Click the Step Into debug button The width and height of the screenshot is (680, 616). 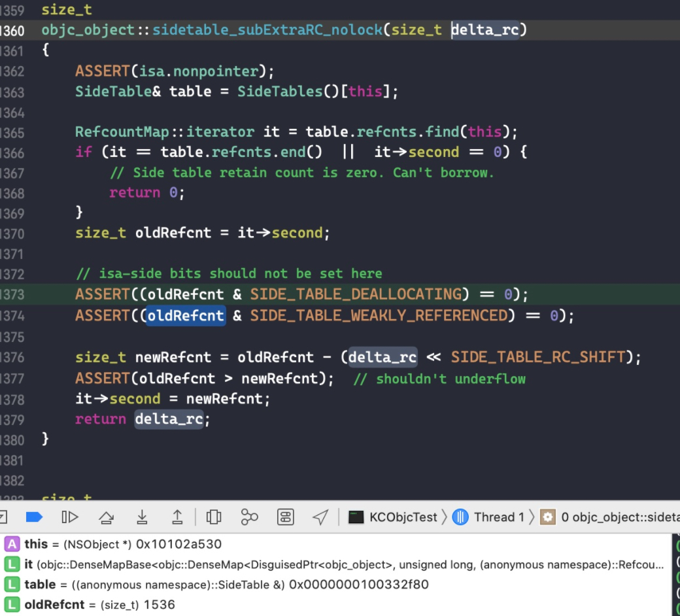(142, 517)
